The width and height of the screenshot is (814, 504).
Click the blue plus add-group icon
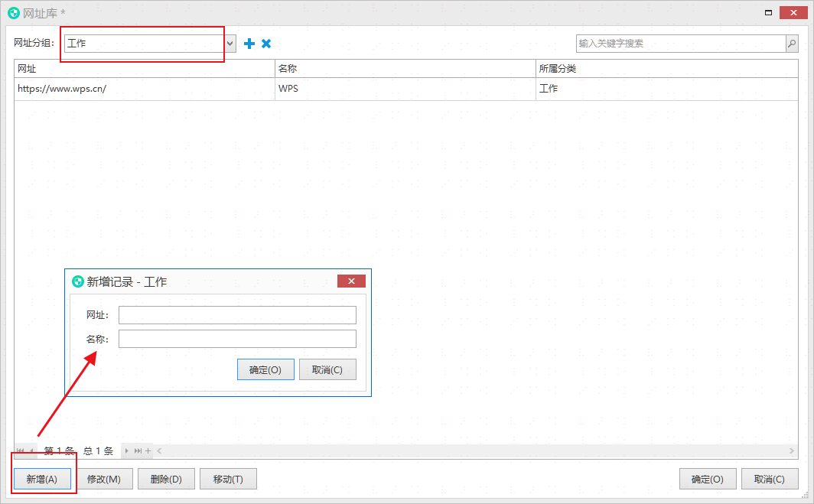click(x=249, y=44)
